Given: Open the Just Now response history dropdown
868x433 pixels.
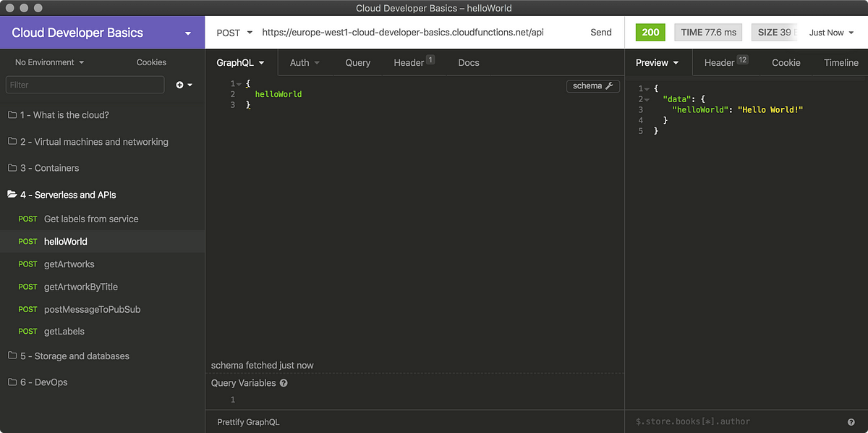Looking at the screenshot, I should click(x=831, y=33).
